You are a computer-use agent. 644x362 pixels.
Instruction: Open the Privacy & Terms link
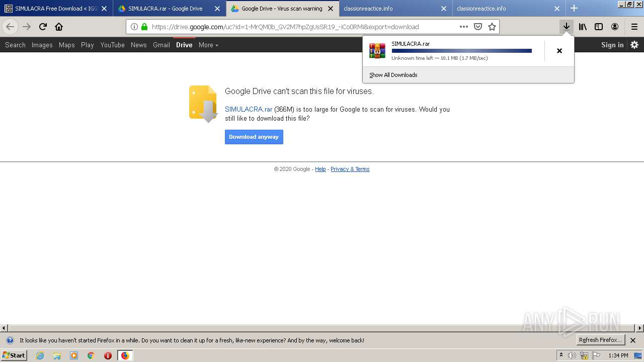(x=350, y=169)
